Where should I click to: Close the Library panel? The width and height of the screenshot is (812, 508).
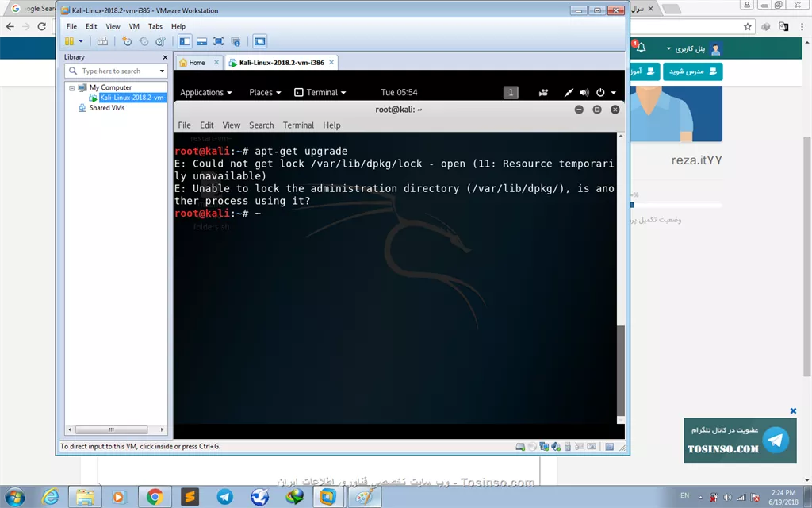click(165, 57)
